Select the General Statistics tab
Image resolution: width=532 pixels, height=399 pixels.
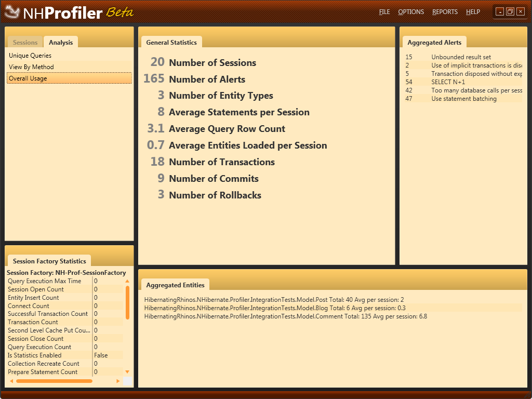tap(171, 43)
